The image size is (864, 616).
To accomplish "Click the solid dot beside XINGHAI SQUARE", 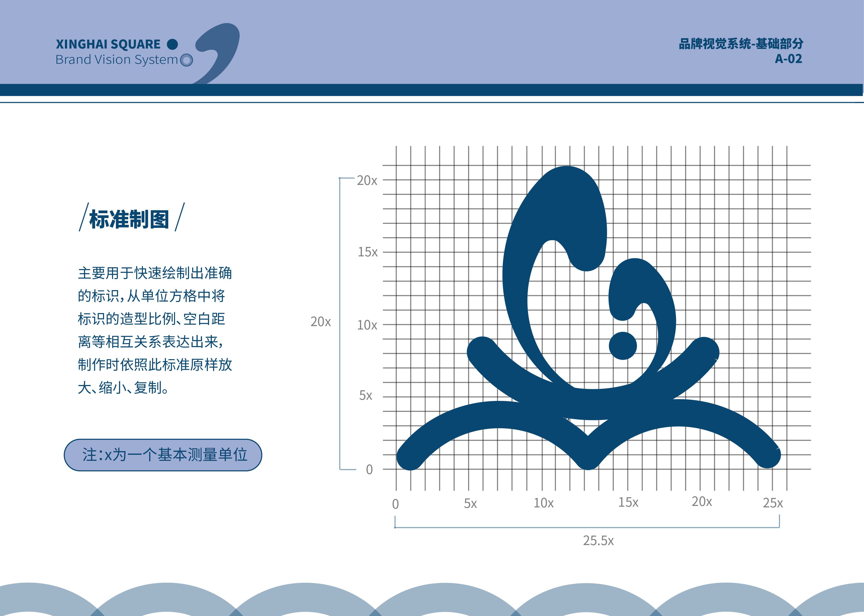I will click(172, 44).
